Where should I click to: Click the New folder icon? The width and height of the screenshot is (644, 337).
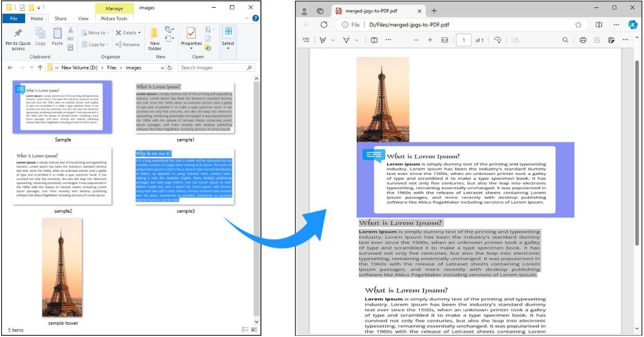pyautogui.click(x=155, y=33)
